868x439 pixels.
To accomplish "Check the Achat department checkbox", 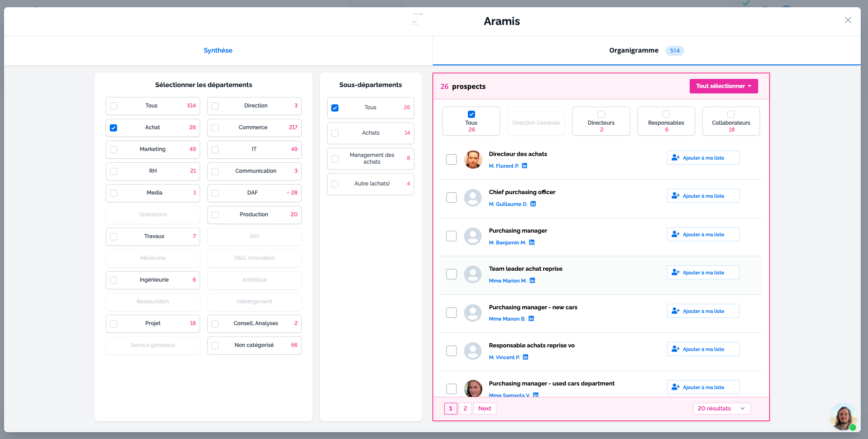I will 113,128.
